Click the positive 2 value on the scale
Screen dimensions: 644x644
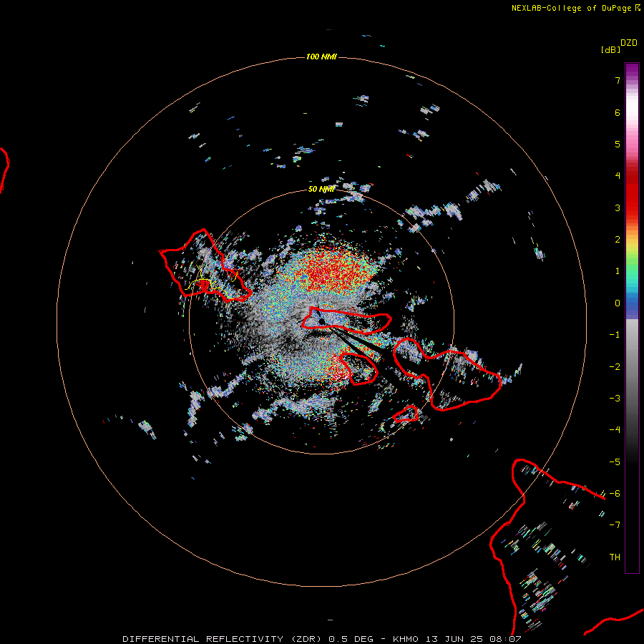click(618, 240)
